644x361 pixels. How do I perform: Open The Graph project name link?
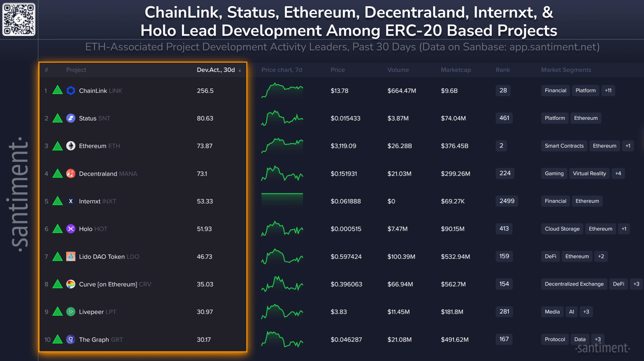pyautogui.click(x=94, y=340)
